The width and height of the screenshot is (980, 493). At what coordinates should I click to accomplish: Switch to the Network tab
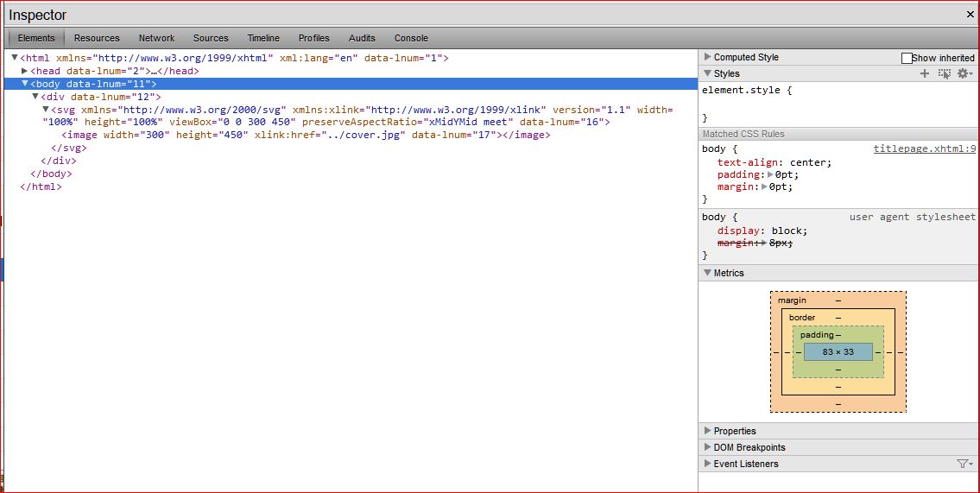(156, 38)
